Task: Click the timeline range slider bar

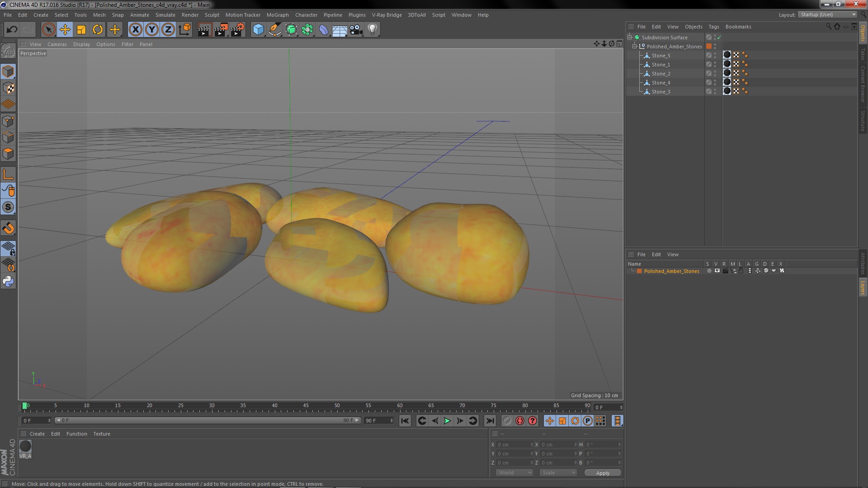Action: [207, 420]
